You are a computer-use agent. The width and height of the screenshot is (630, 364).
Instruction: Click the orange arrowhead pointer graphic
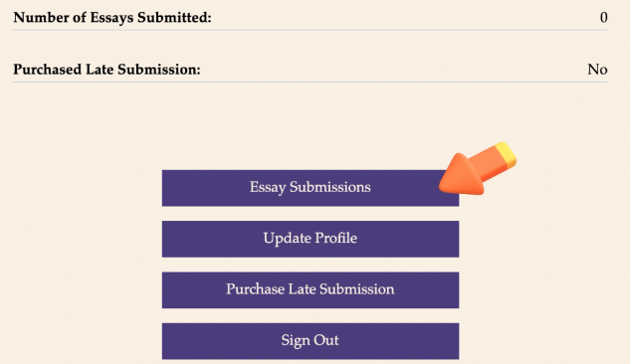[462, 177]
